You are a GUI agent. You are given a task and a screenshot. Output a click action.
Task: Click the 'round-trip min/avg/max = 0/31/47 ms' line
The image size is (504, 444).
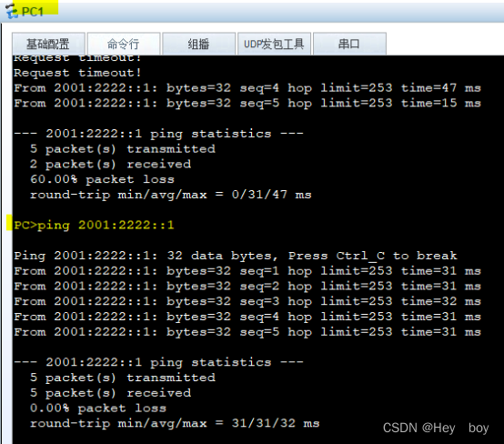point(170,195)
